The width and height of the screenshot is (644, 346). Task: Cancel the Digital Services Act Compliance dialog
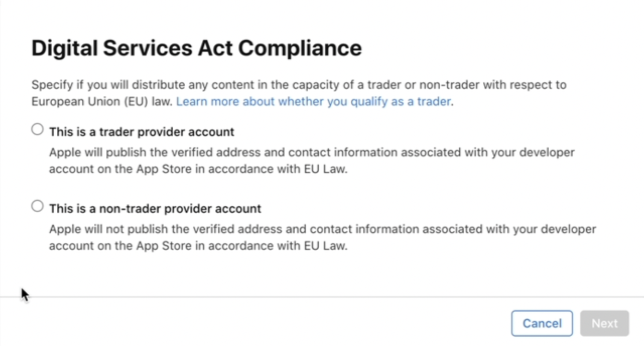pyautogui.click(x=542, y=323)
